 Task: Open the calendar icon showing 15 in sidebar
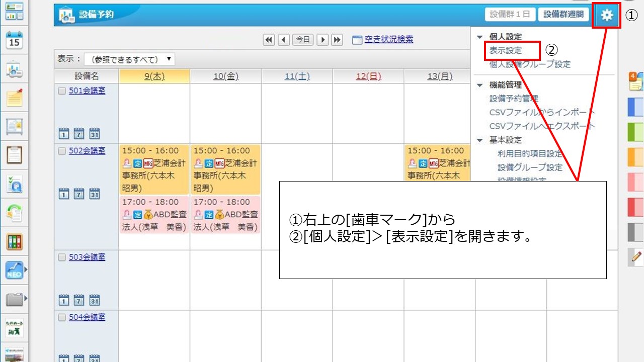click(14, 40)
